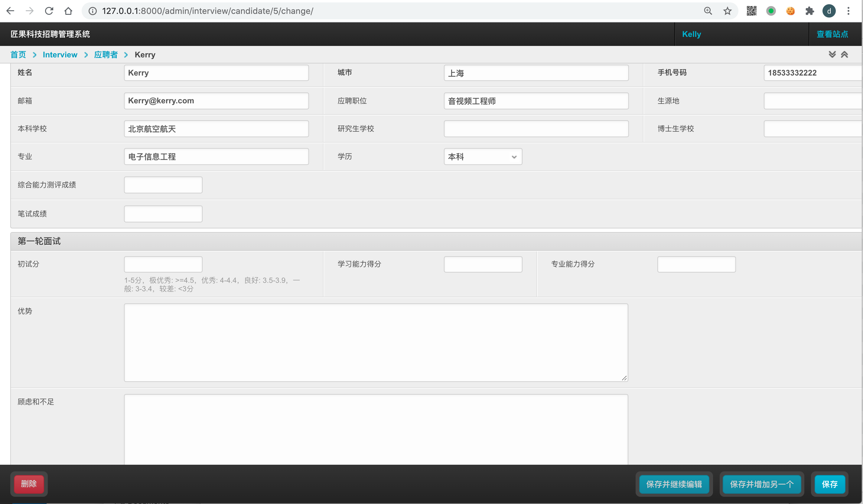Viewport: 863px width, 504px height.
Task: Click the cookie extension icon
Action: (x=790, y=11)
